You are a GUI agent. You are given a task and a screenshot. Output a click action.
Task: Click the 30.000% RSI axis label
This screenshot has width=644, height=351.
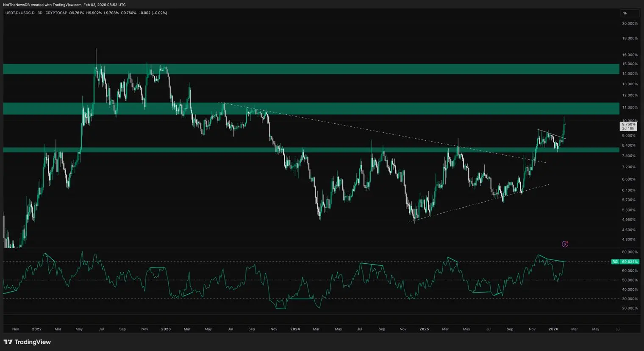pos(630,299)
